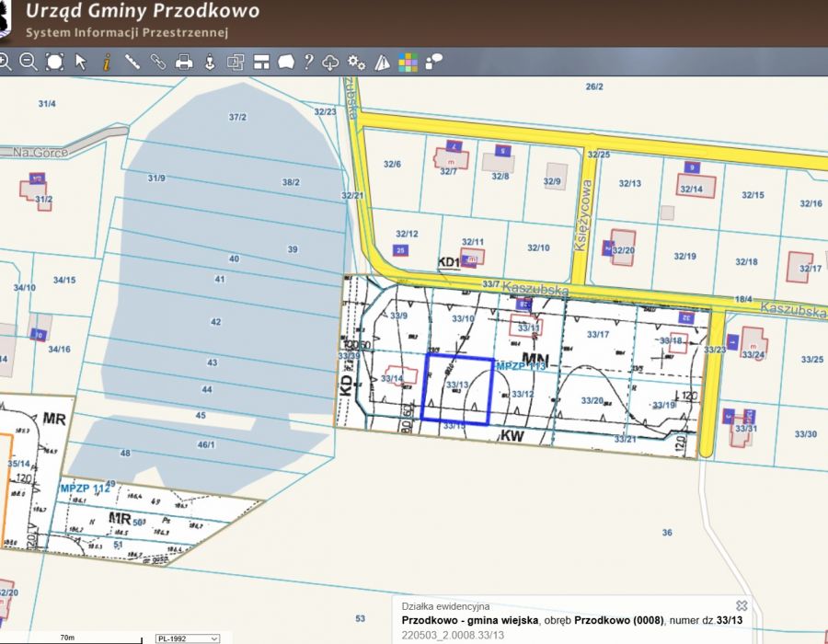Open the print map tool
Image resolution: width=828 pixels, height=644 pixels.
184,62
